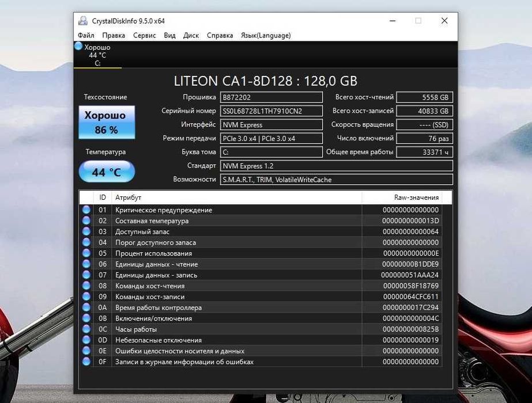Click the status orb for Небезопасные отключения
This screenshot has height=403, width=532.
click(x=86, y=340)
